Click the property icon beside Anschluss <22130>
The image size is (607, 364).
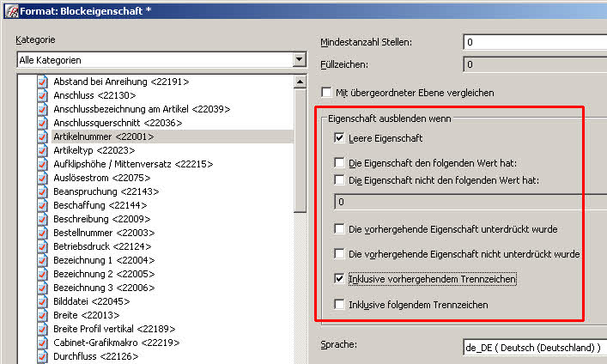[43, 95]
